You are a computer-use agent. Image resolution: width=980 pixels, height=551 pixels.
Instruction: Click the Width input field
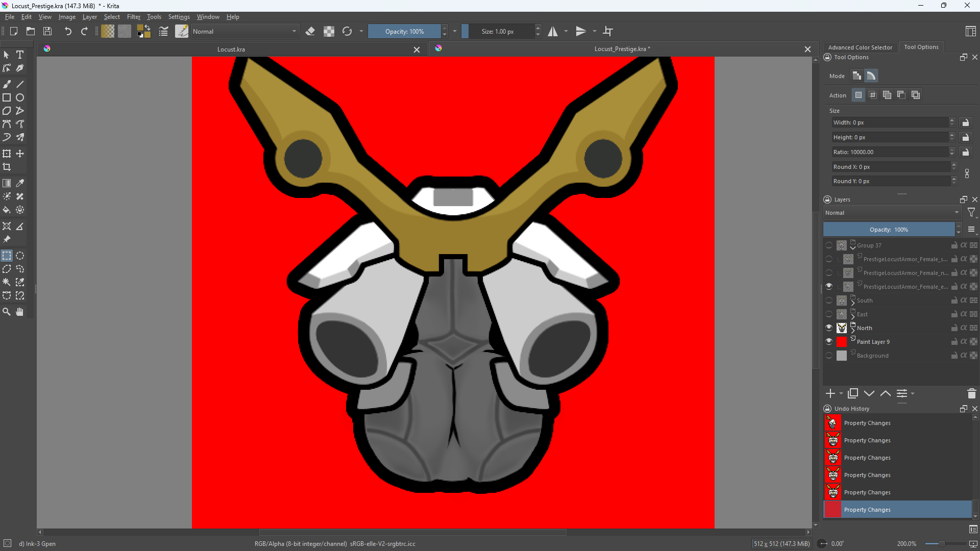tap(889, 122)
